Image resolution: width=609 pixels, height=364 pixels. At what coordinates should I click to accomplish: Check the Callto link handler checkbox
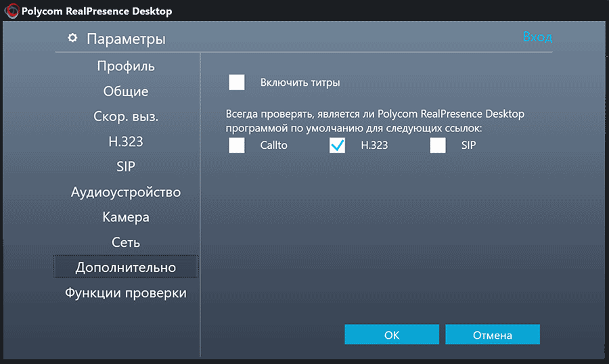pyautogui.click(x=237, y=145)
